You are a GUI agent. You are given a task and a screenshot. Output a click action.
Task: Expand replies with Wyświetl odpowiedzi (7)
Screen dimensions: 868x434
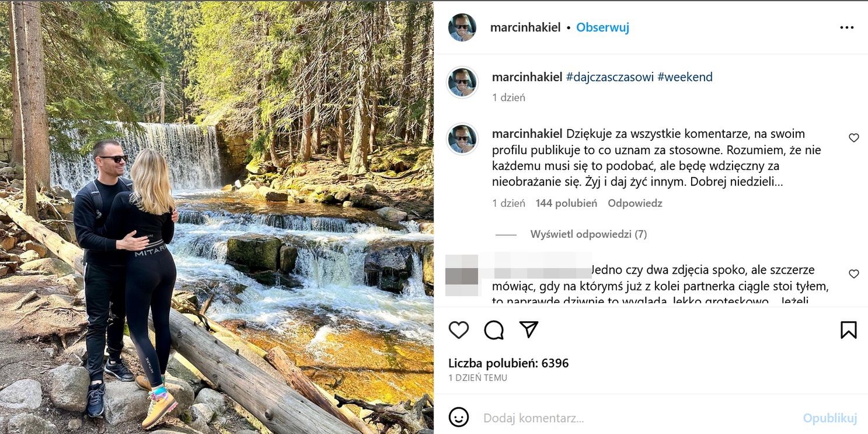(588, 233)
